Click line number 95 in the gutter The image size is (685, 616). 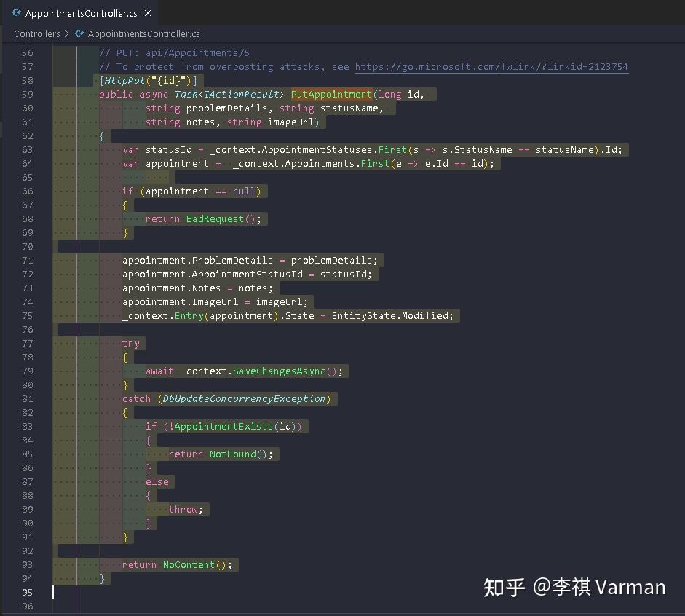(x=27, y=592)
